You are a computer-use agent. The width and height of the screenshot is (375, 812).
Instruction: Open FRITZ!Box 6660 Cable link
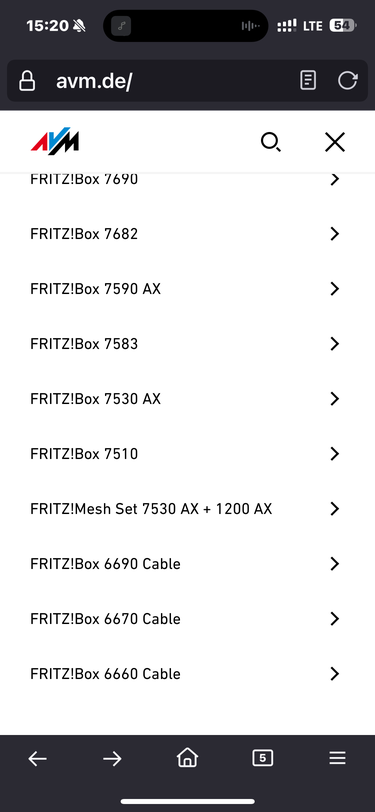pos(188,674)
